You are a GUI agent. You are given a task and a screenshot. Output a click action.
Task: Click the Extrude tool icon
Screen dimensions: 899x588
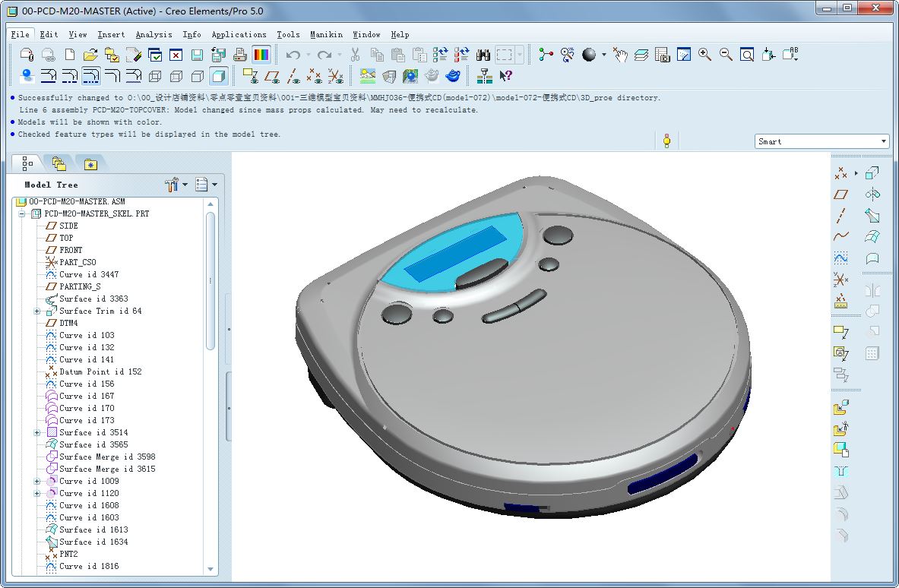[872, 172]
